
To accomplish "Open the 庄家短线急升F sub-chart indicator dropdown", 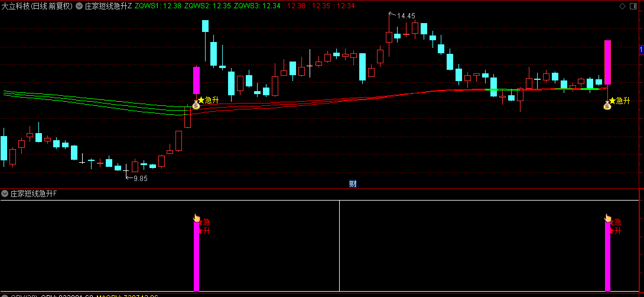I will click(x=5, y=193).
